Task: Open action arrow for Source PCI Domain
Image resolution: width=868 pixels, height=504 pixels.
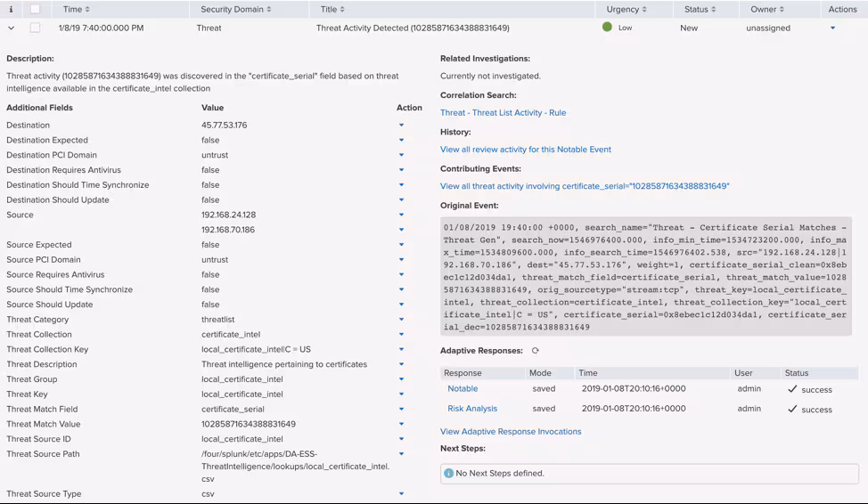Action: tap(401, 260)
